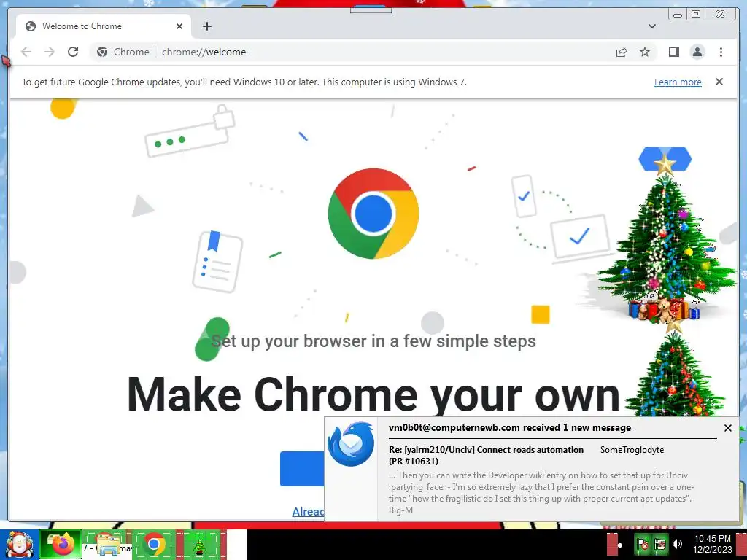This screenshot has width=747, height=560.
Task: Open the Chrome three-dot menu
Action: (721, 52)
